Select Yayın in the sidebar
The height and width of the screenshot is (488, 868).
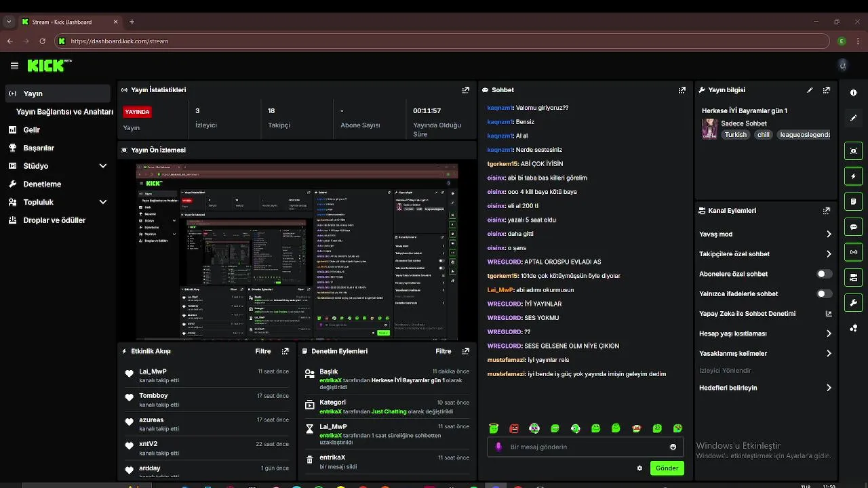pos(57,94)
